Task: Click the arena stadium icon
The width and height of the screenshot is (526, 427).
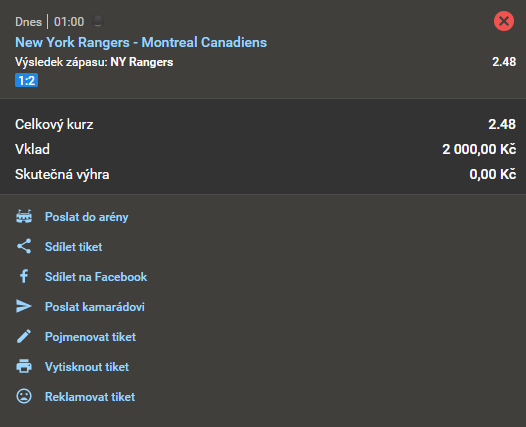Action: point(24,216)
